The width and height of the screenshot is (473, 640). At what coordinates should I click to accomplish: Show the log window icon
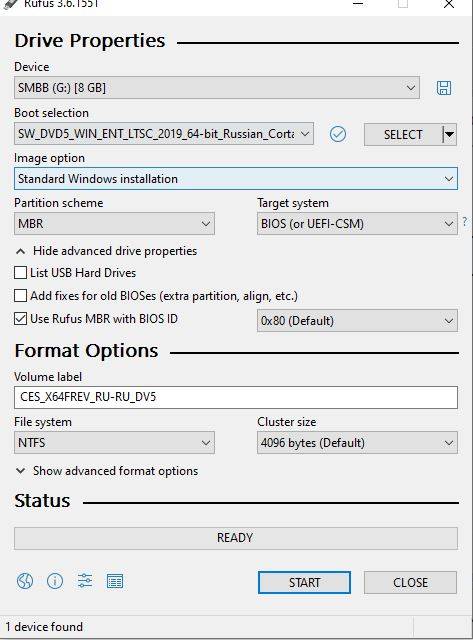pos(115,581)
